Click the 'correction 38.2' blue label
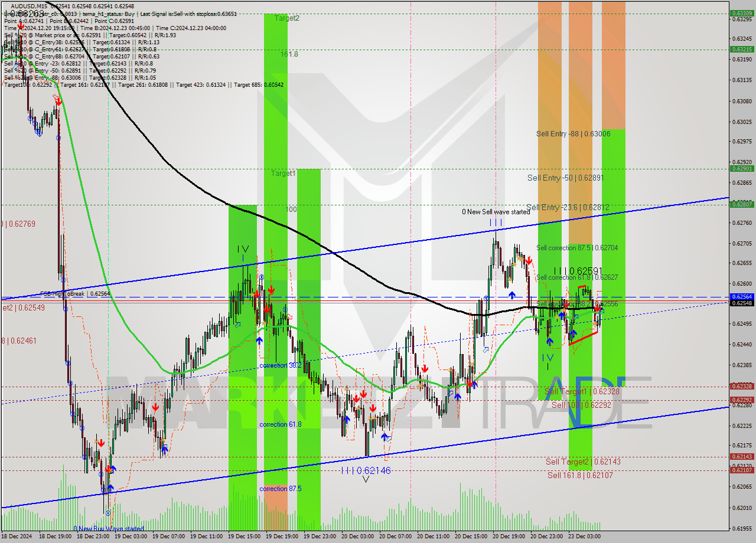The image size is (756, 543). click(281, 366)
